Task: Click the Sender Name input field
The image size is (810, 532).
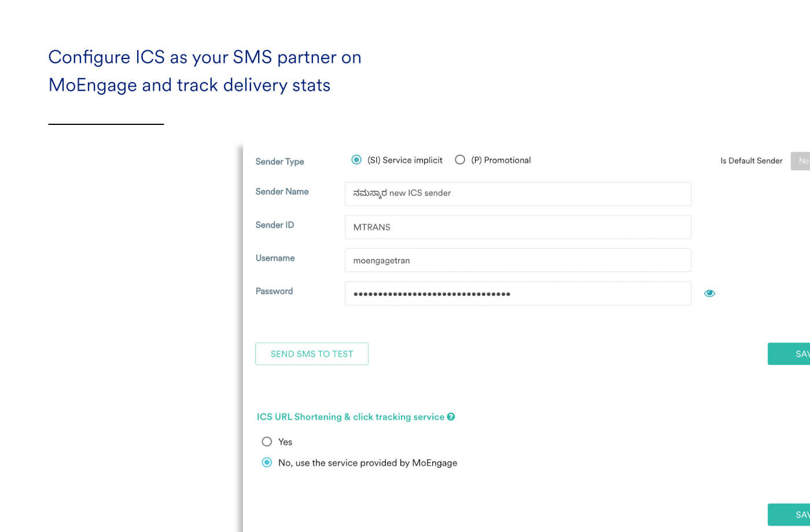Action: tap(518, 193)
